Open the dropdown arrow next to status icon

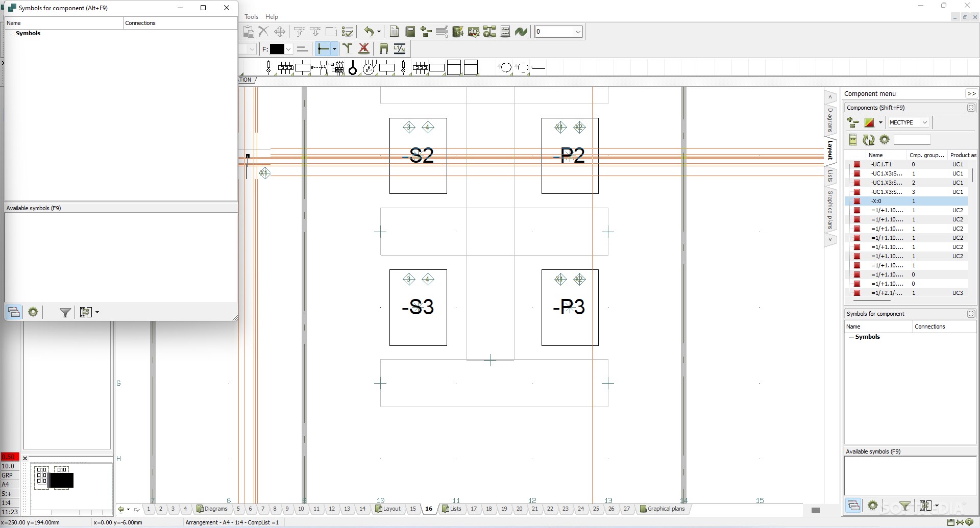pos(880,122)
